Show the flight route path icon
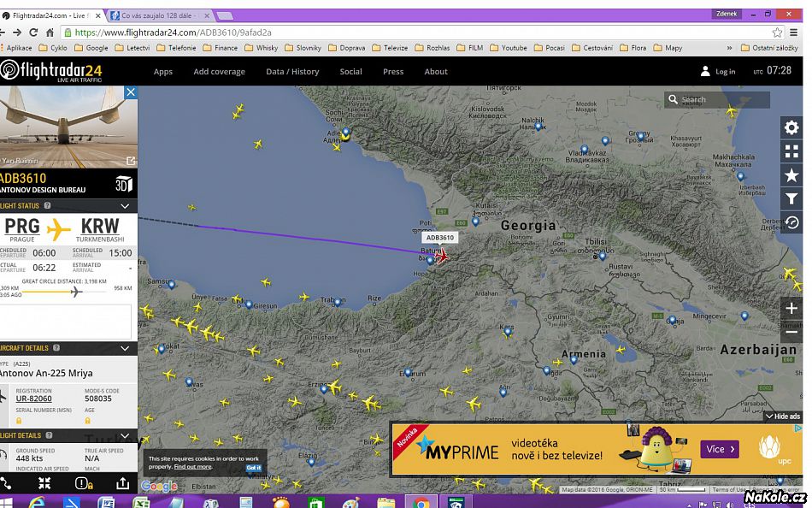Screen dimensions: 812x508 5,483
